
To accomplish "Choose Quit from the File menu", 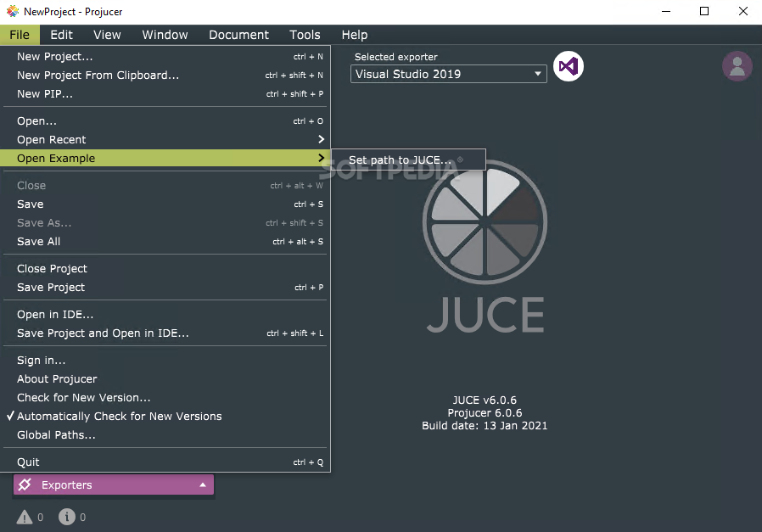I will (x=165, y=462).
